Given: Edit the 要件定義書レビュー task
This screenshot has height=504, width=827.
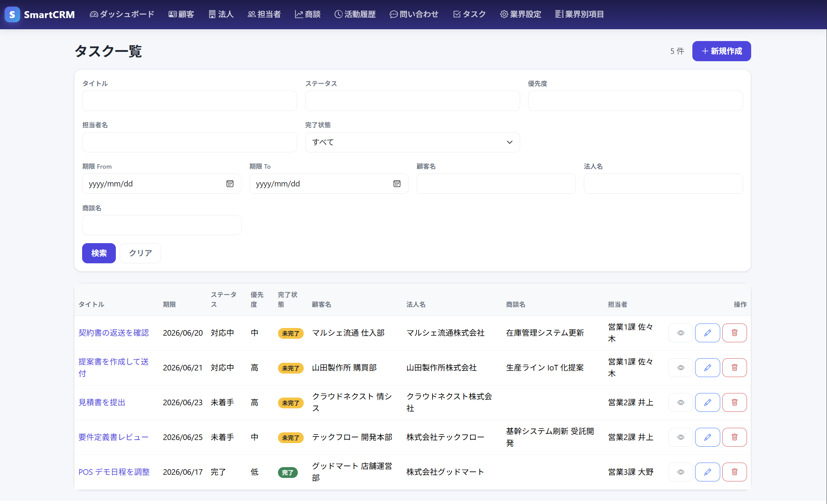Looking at the screenshot, I should pos(707,437).
